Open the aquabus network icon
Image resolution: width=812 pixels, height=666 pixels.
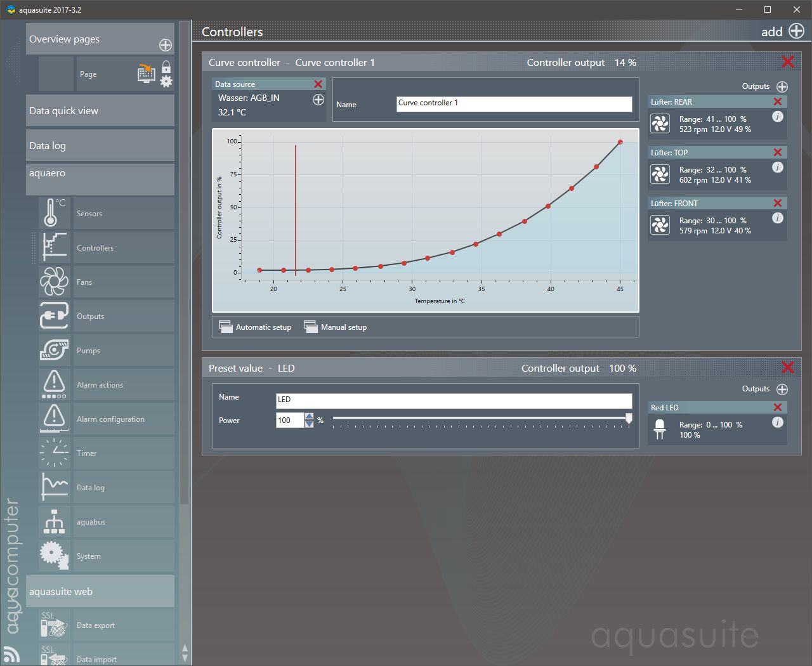tap(55, 521)
